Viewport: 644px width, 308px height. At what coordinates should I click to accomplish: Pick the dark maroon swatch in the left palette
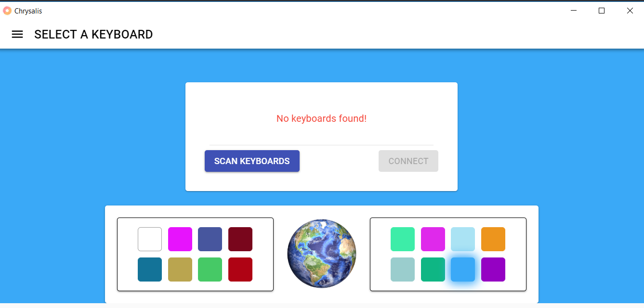click(240, 239)
